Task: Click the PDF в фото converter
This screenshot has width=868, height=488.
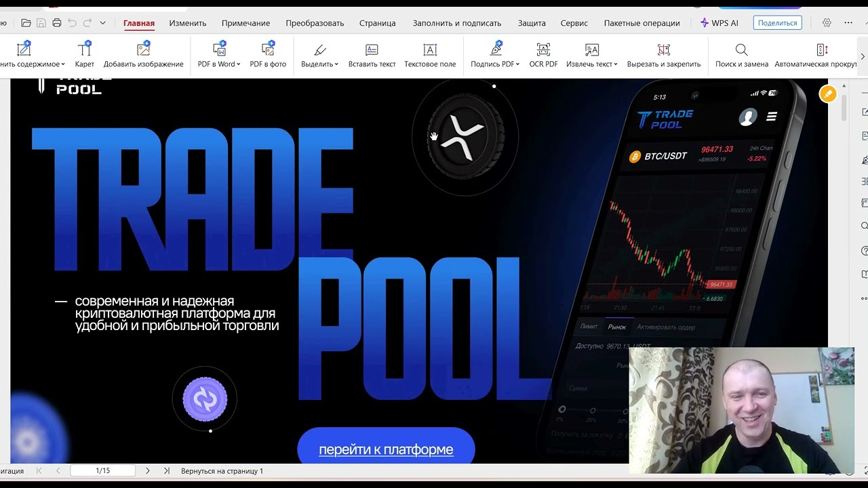Action: click(x=268, y=56)
